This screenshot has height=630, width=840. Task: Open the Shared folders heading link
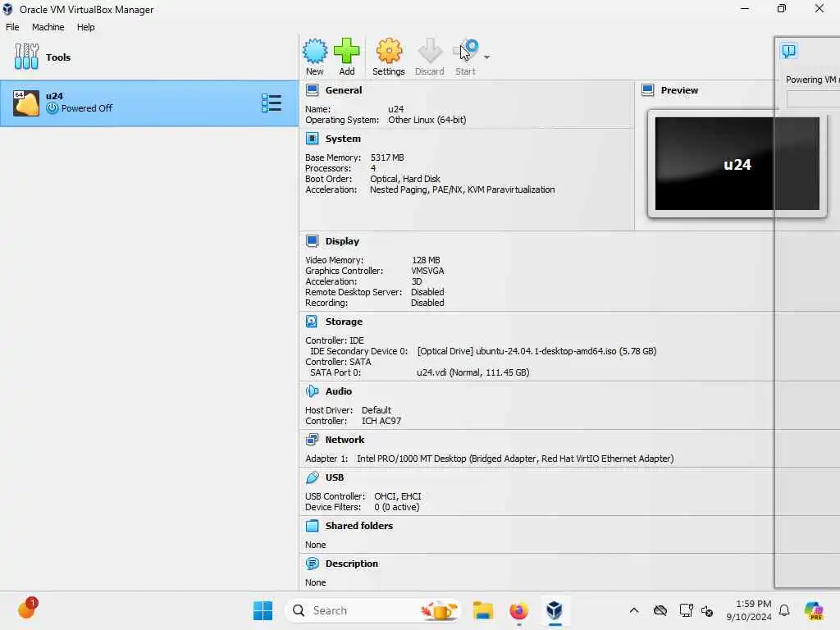click(359, 526)
